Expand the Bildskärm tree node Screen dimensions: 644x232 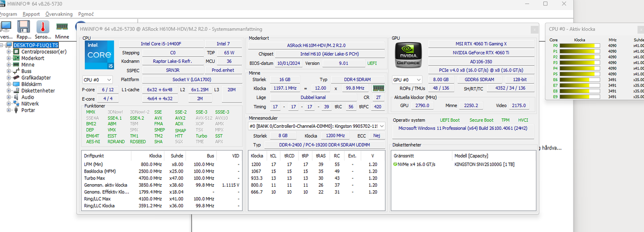[x=9, y=84]
